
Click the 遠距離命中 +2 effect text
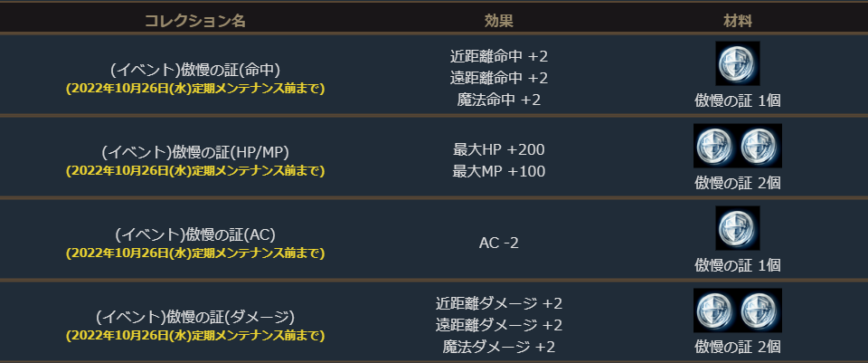498,78
